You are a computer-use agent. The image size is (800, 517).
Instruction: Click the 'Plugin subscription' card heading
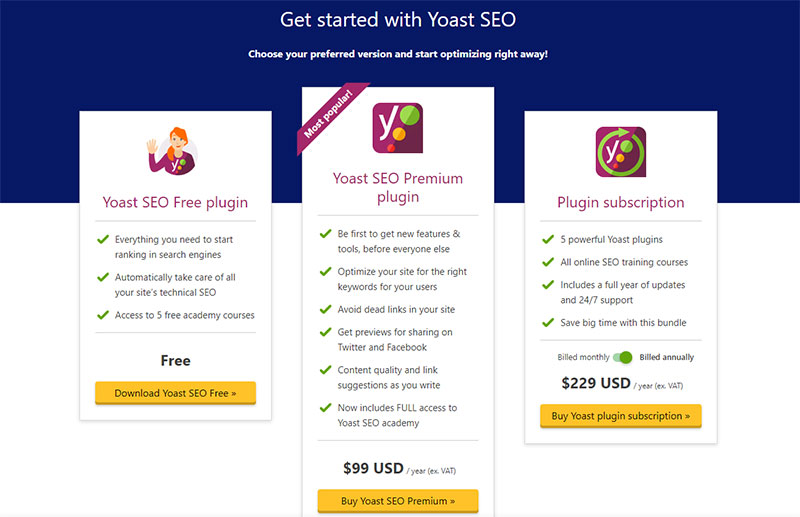[x=620, y=202]
